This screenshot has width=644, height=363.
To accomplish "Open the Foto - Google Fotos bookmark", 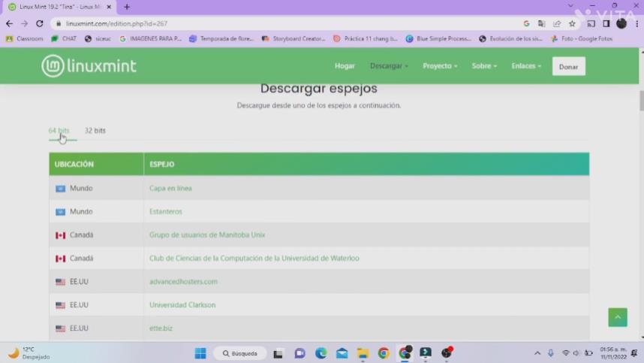I will point(582,38).
